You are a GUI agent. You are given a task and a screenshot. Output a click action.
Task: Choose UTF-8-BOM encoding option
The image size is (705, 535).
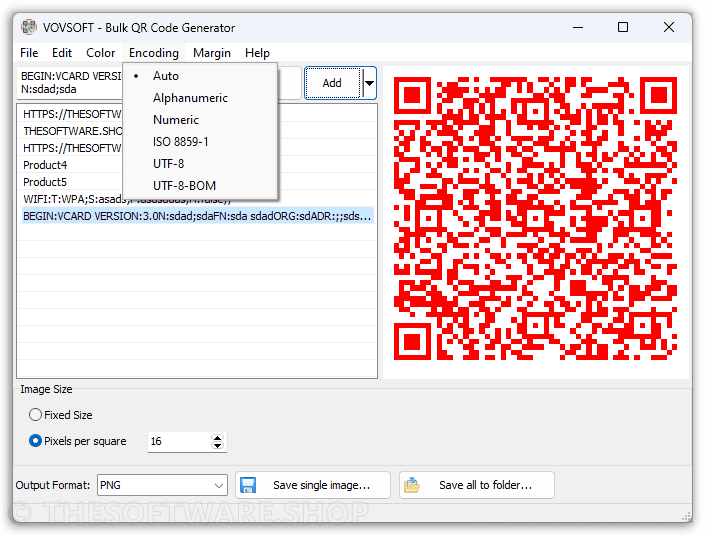pos(201,186)
